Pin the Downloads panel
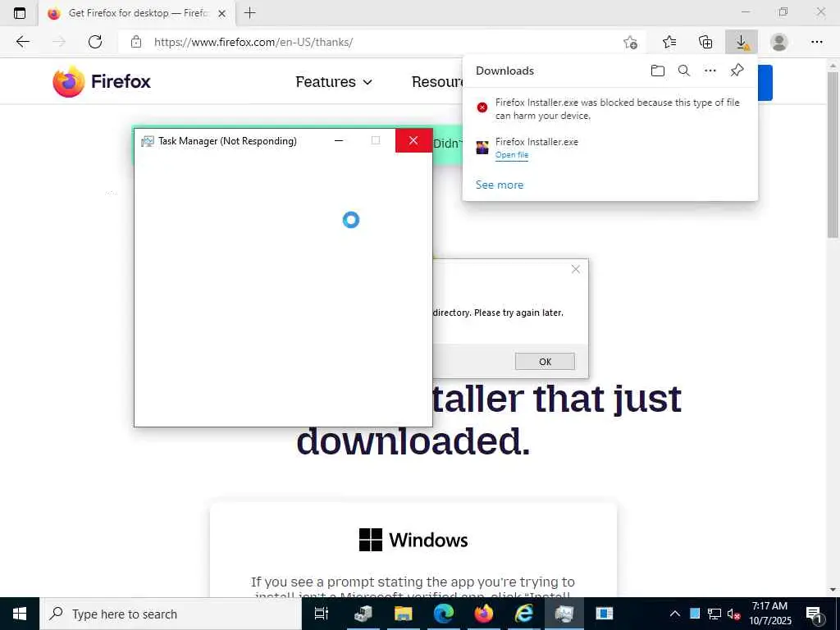This screenshot has height=630, width=840. (737, 71)
